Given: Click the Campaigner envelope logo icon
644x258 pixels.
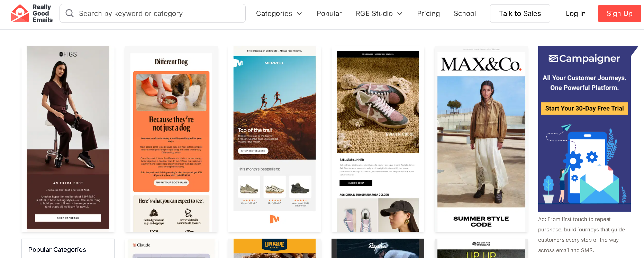Looking at the screenshot, I should coord(553,59).
